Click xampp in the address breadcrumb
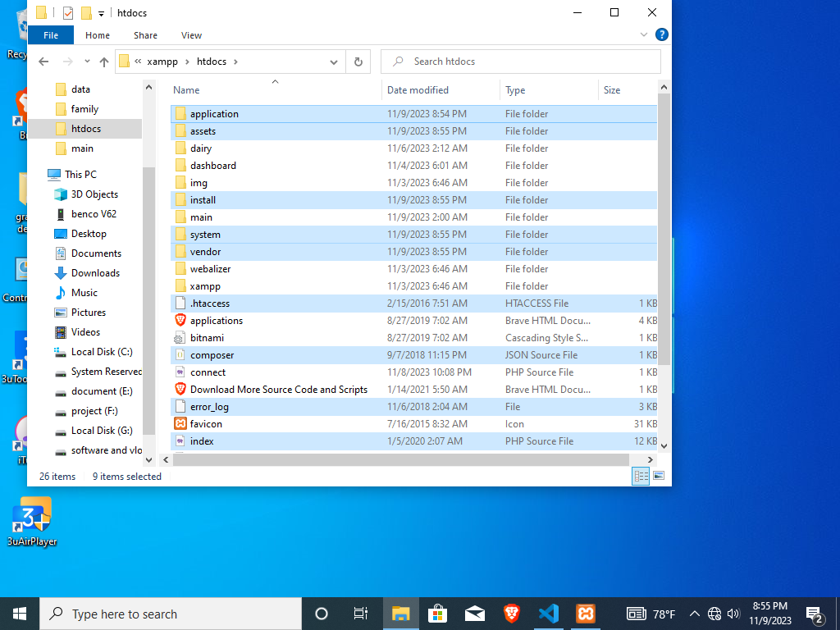Image resolution: width=840 pixels, height=630 pixels. [x=161, y=62]
